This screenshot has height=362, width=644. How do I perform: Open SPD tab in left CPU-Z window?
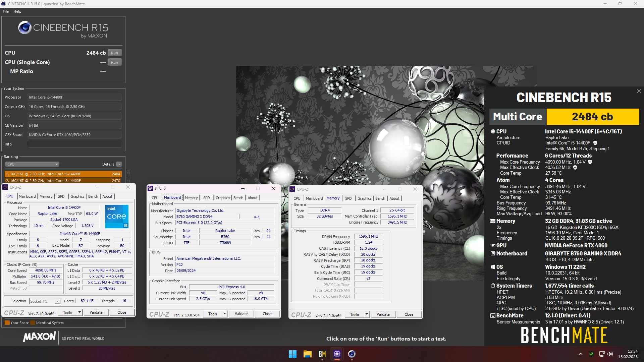tap(61, 196)
